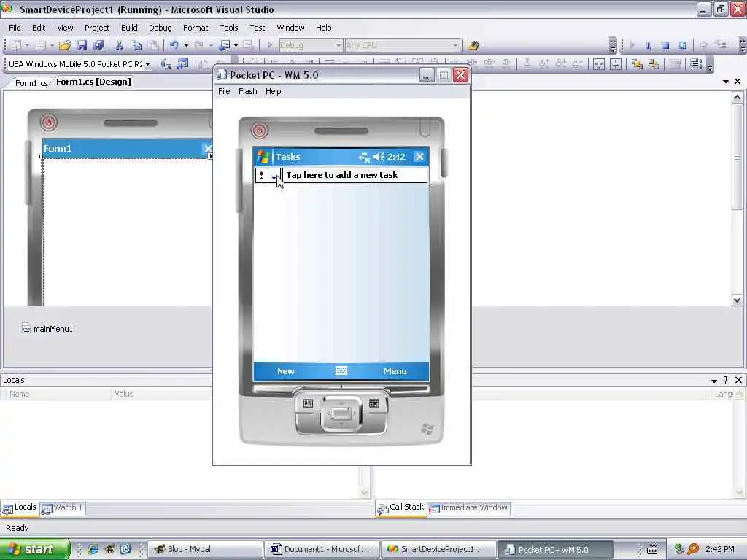
Task: Center horizontally layout icon
Action: [x=599, y=64]
